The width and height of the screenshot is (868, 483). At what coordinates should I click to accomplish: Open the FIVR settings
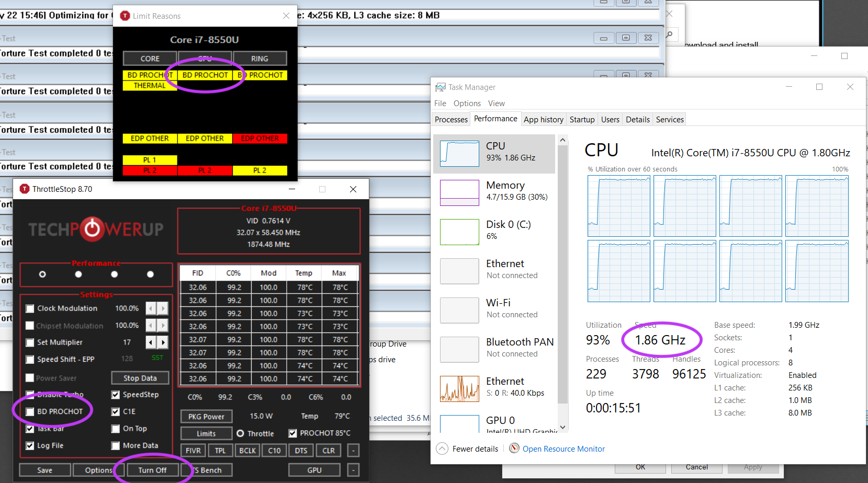click(x=193, y=451)
